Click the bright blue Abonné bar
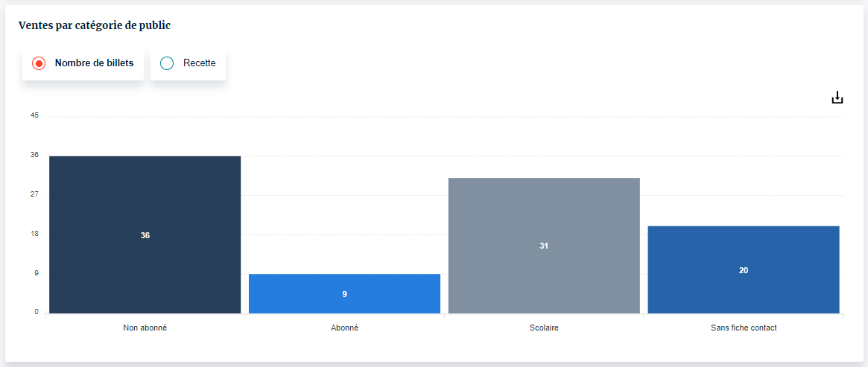 point(344,283)
